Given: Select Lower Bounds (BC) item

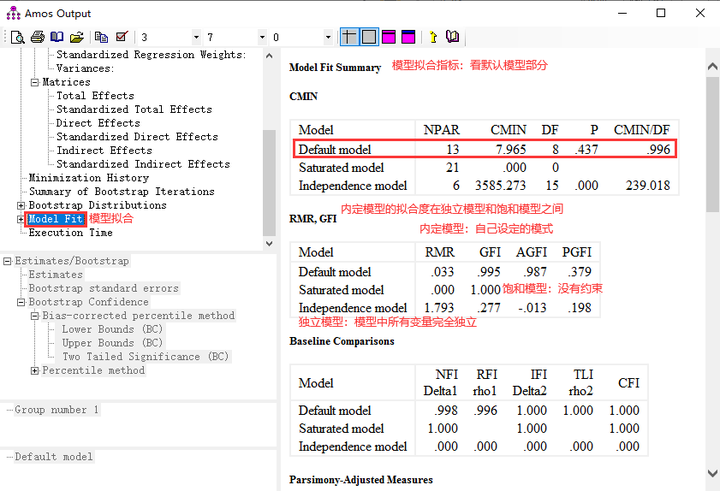Looking at the screenshot, I should [112, 329].
